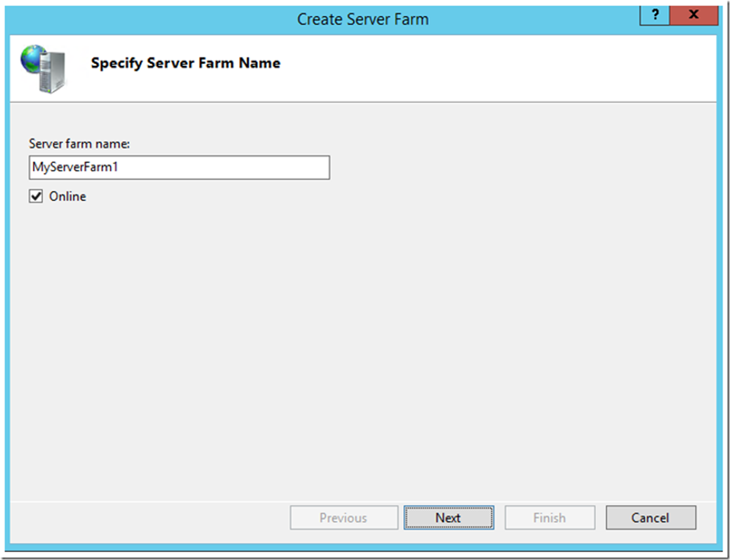Click the 'Online' label text
Image resolution: width=730 pixels, height=560 pixels.
click(x=68, y=197)
